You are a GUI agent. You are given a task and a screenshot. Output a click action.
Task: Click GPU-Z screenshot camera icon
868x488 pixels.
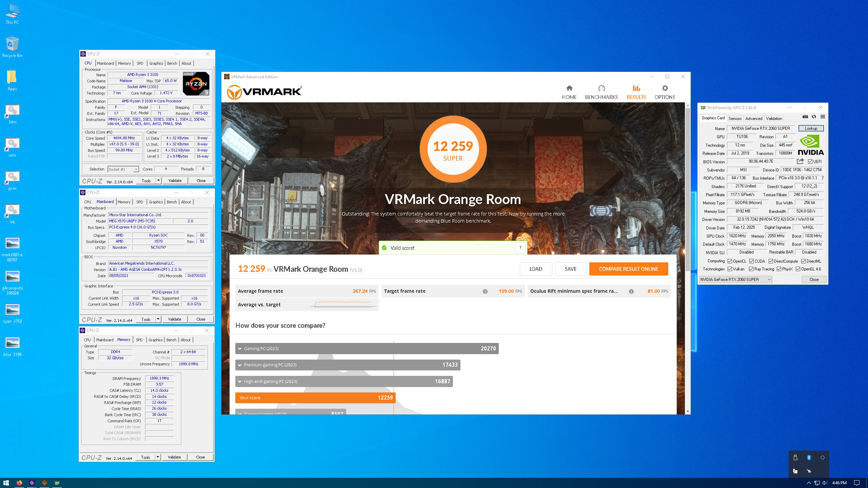click(x=805, y=117)
